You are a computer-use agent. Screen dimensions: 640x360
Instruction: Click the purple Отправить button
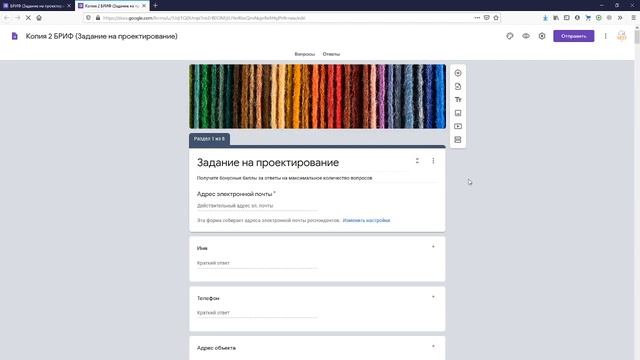coord(573,36)
